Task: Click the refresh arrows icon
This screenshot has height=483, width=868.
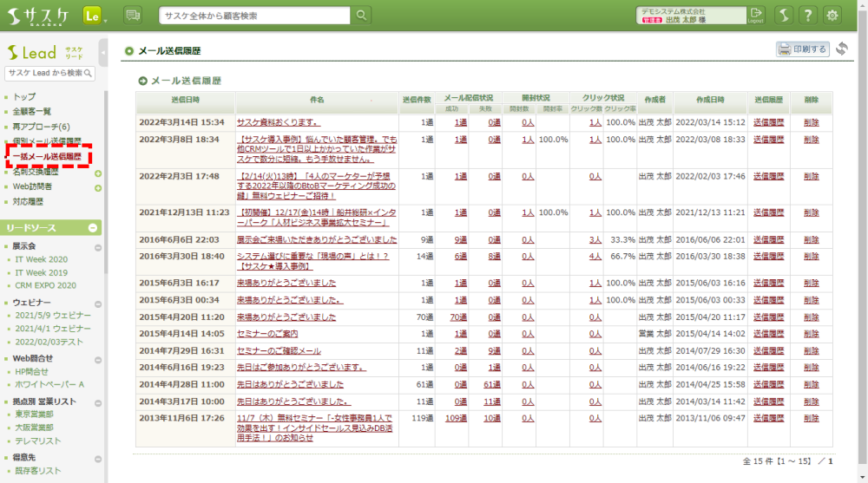Action: tap(841, 49)
